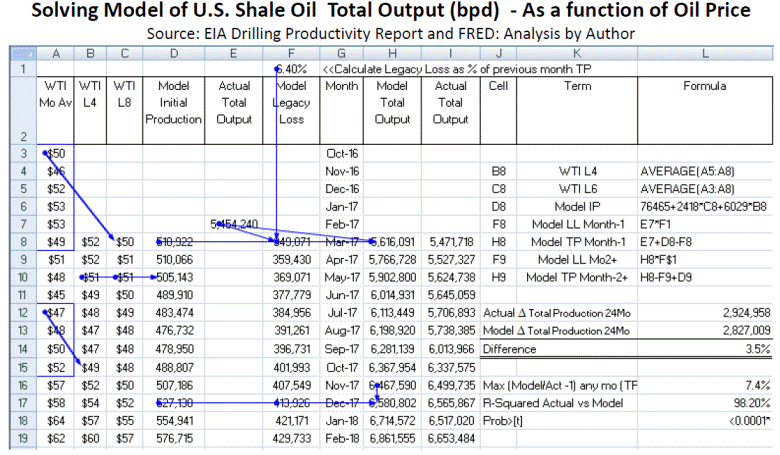Select the model production change value 2,827,009
Screen dimensions: 780x455
tap(738, 330)
